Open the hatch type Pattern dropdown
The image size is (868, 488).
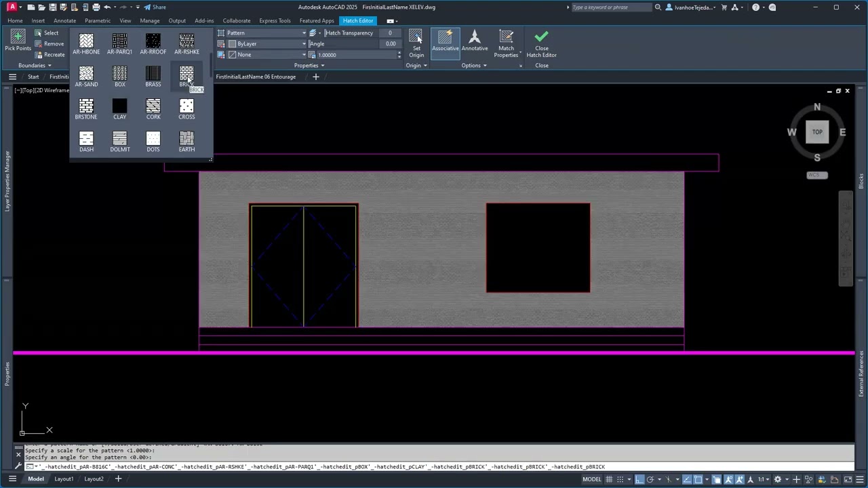click(266, 33)
